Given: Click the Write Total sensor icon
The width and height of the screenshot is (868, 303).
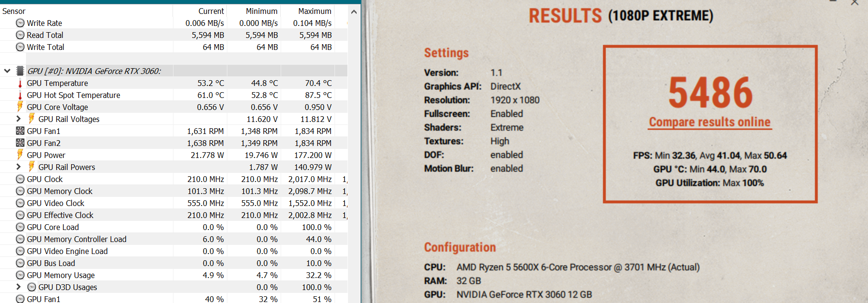Looking at the screenshot, I should 20,47.
